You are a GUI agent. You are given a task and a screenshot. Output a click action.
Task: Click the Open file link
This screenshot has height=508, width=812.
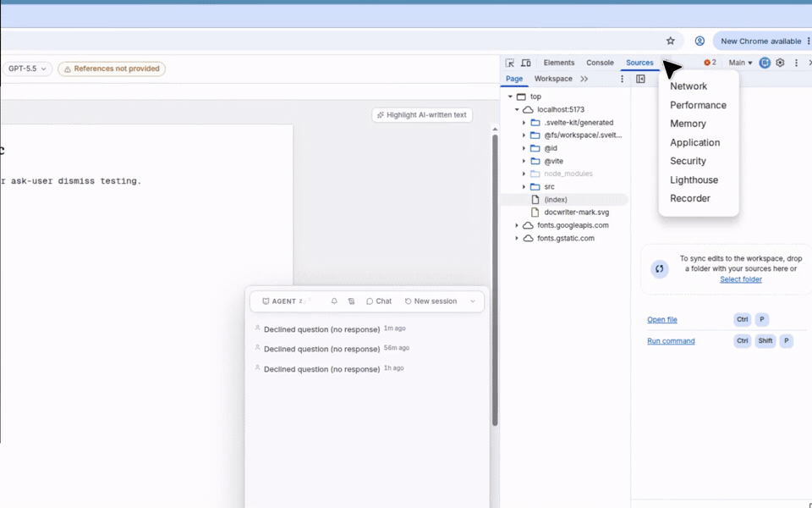click(x=661, y=320)
